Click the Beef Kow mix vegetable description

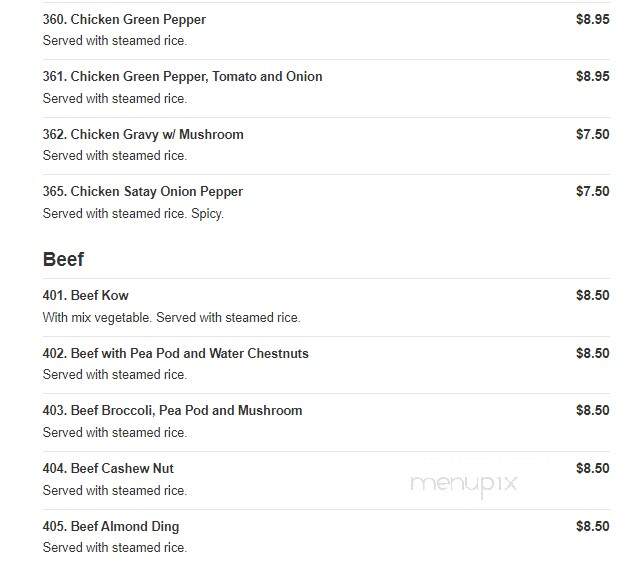coord(171,317)
